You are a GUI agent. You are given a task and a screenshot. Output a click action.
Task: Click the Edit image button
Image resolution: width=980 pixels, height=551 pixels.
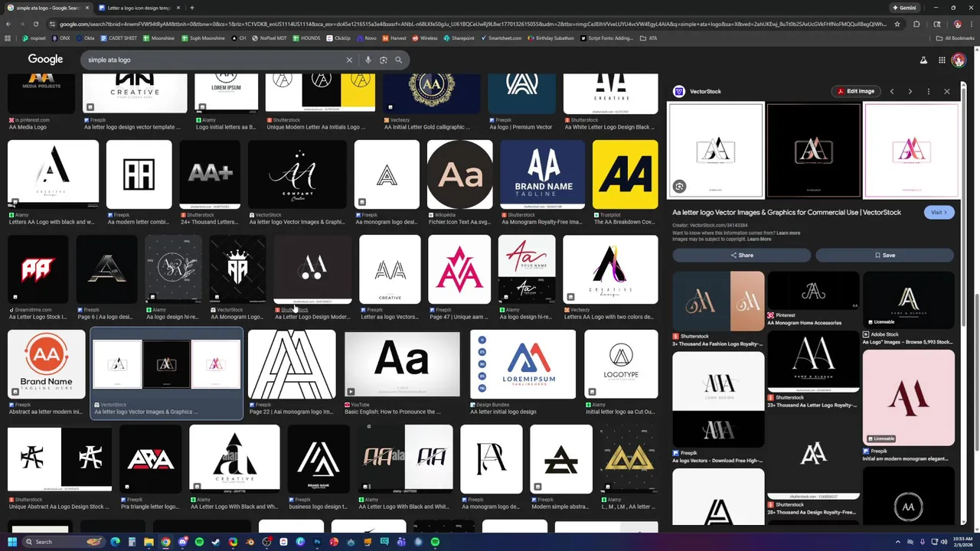[x=855, y=91]
